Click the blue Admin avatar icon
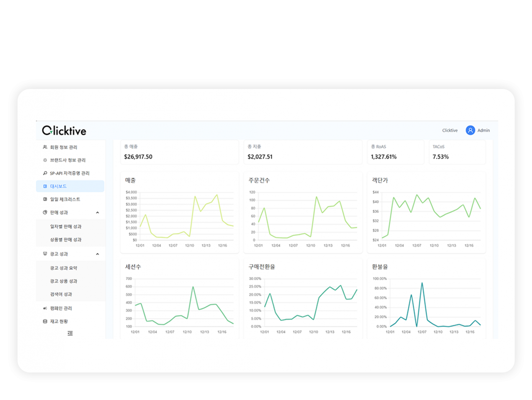Screen dimensions: 532x400 coord(470,130)
